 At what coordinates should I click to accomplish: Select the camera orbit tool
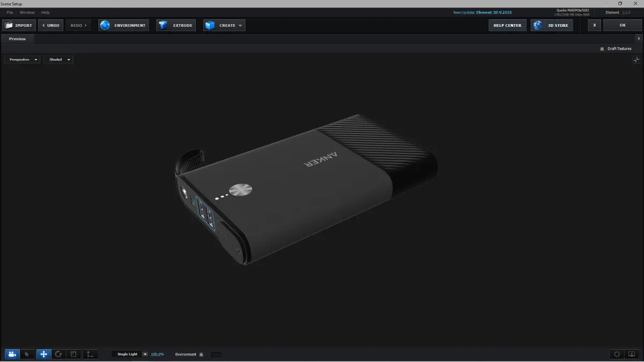click(x=12, y=354)
